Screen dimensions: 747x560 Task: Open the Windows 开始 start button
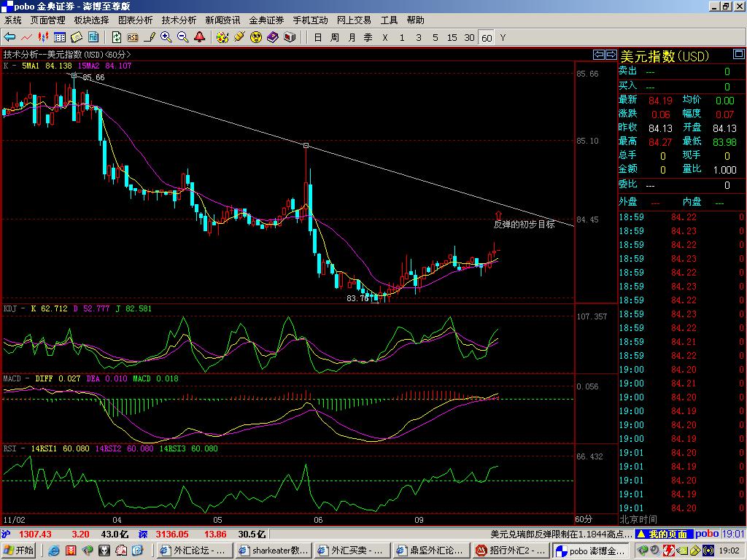[20, 551]
